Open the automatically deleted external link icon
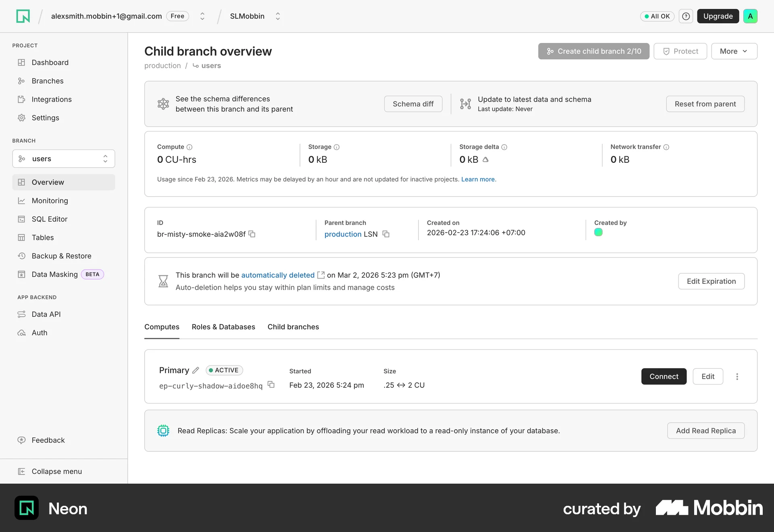 [321, 275]
